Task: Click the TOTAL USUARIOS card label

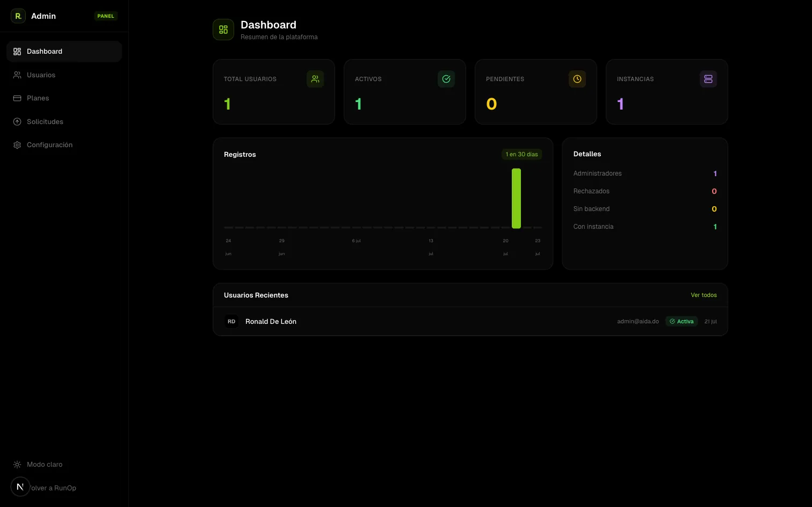Action: click(250, 79)
